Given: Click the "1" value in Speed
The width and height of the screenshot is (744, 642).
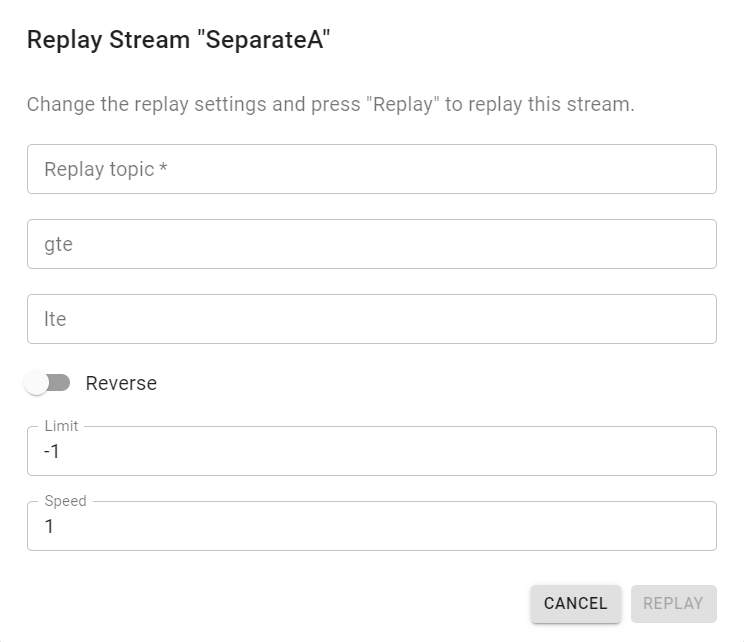Looking at the screenshot, I should point(49,526).
